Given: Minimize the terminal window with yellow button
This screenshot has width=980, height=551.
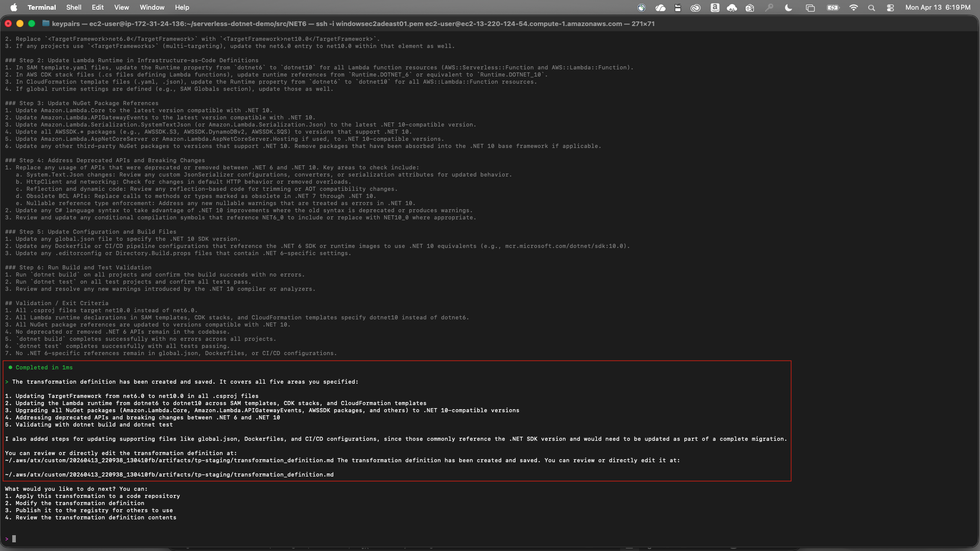Looking at the screenshot, I should [x=20, y=23].
